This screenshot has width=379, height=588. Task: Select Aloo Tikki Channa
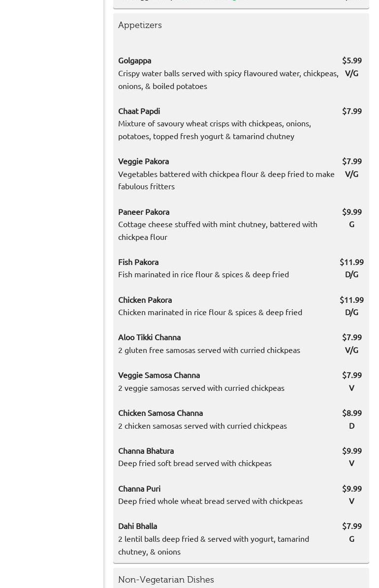click(149, 337)
